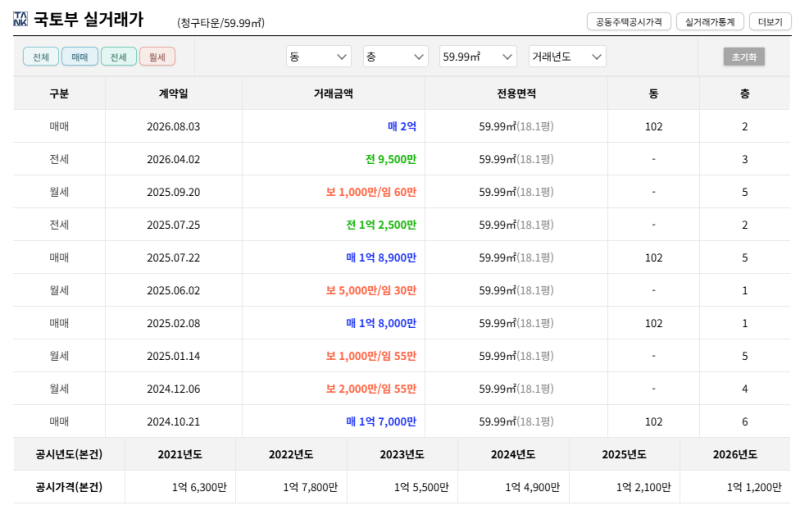Image resolution: width=800 pixels, height=510 pixels.
Task: Click the date 2025.06.02
Action: click(173, 291)
